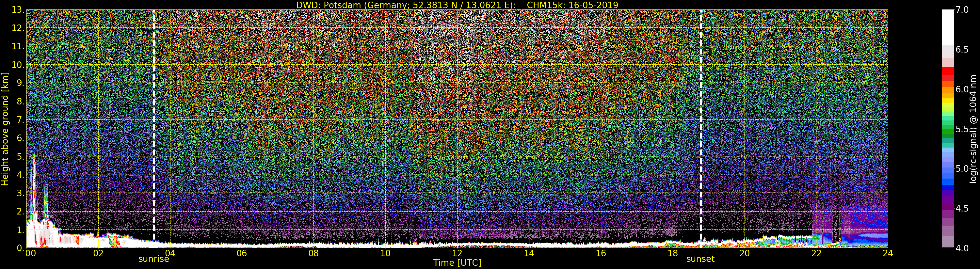The image size is (980, 269).
Task: Click the '08' time axis tick label
Action: point(313,253)
